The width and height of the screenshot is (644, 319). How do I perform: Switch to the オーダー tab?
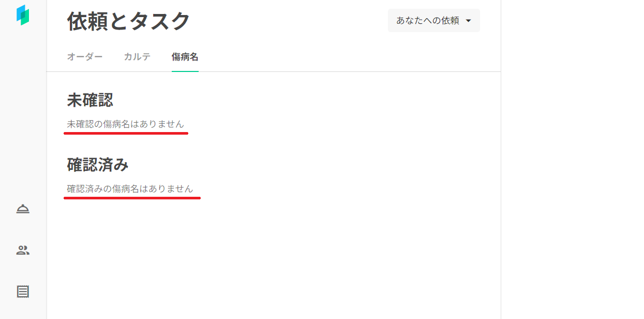tap(85, 57)
